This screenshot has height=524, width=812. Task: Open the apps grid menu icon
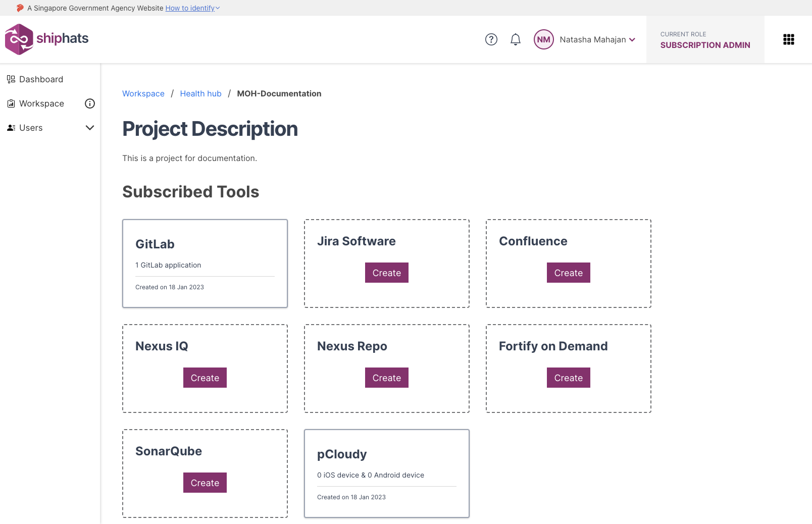coord(788,39)
